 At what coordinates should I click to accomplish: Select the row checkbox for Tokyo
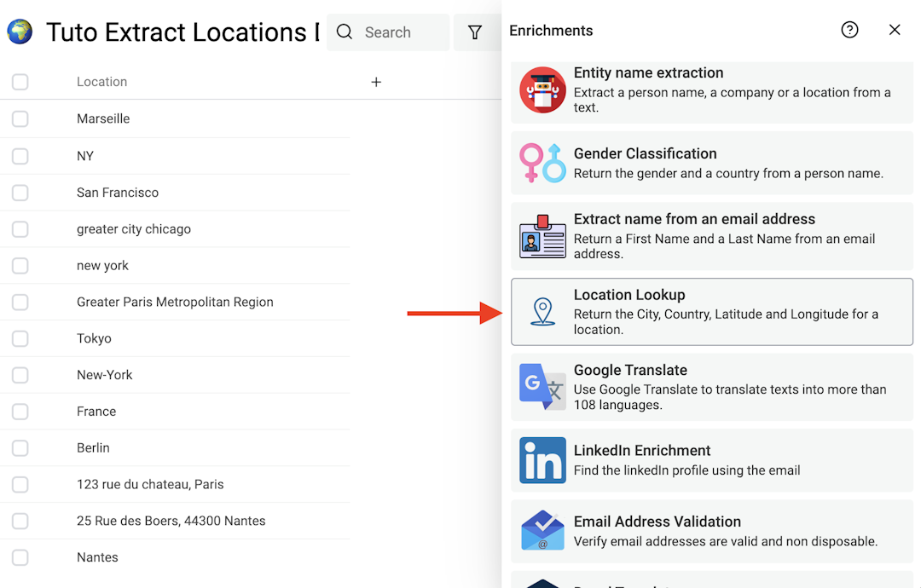point(20,338)
